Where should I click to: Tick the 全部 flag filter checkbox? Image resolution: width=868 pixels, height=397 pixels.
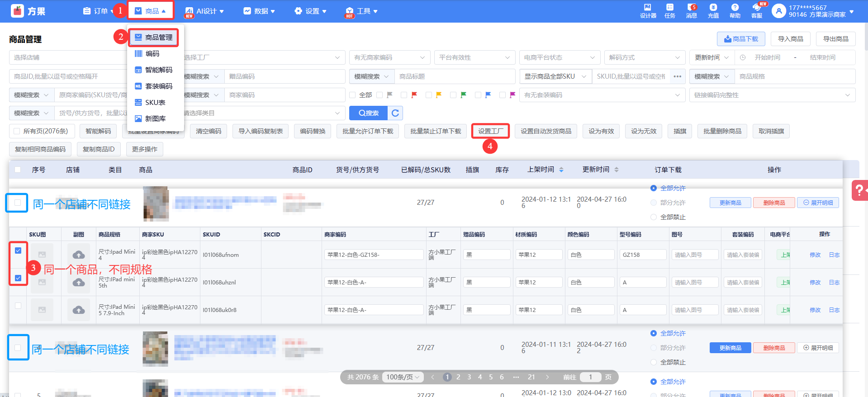pos(353,95)
